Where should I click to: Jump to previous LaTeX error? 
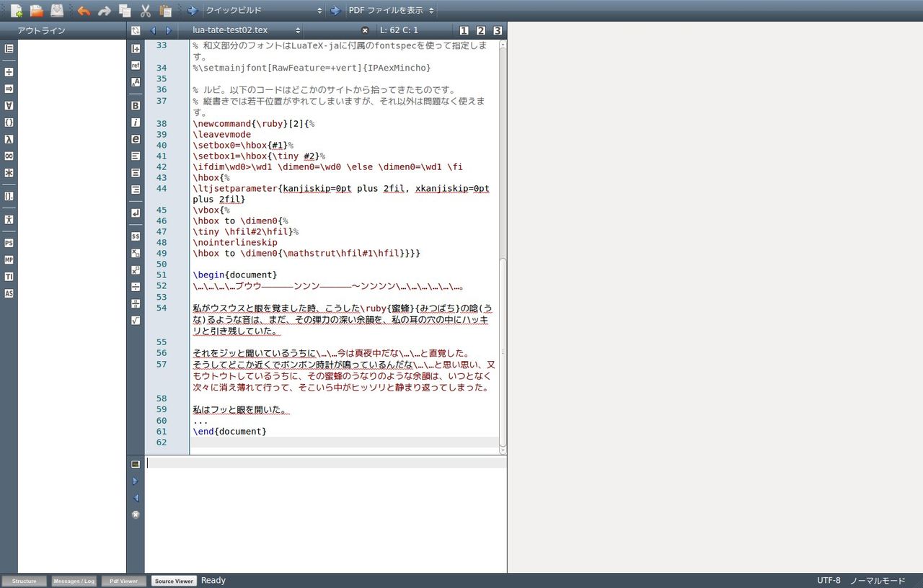136,498
